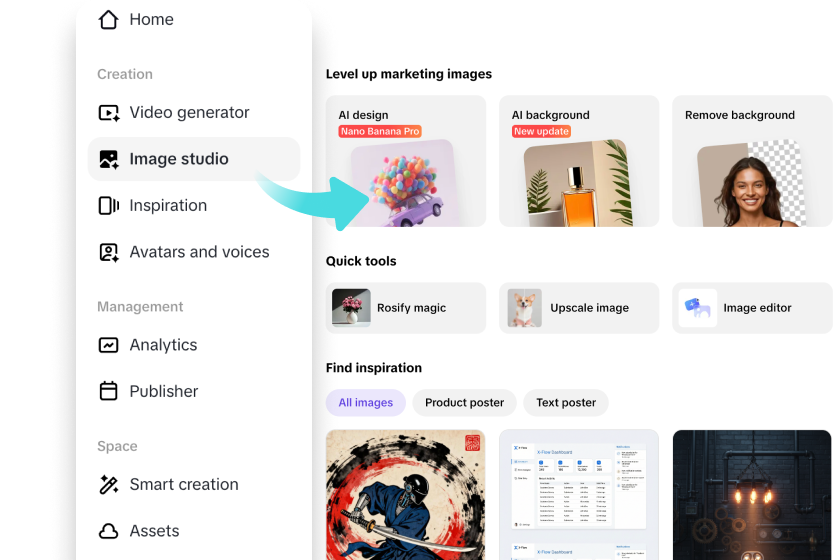Select the Smart creation wand icon
This screenshot has width=840, height=560.
(x=109, y=485)
